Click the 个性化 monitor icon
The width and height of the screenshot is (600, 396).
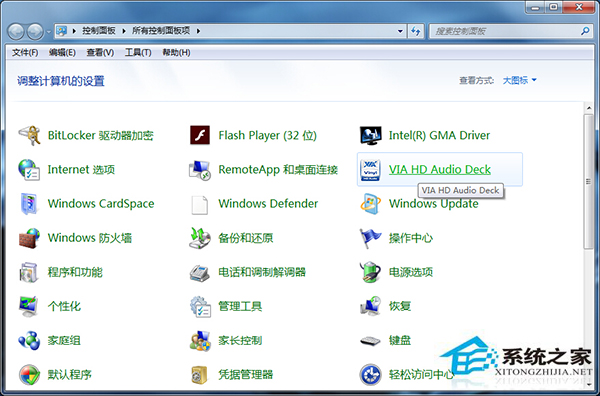29,306
